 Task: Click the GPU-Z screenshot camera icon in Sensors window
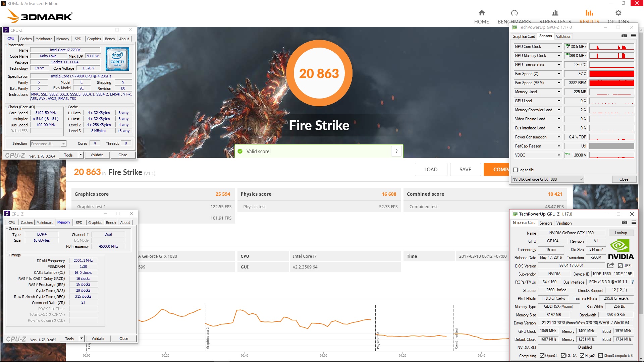[x=624, y=36]
